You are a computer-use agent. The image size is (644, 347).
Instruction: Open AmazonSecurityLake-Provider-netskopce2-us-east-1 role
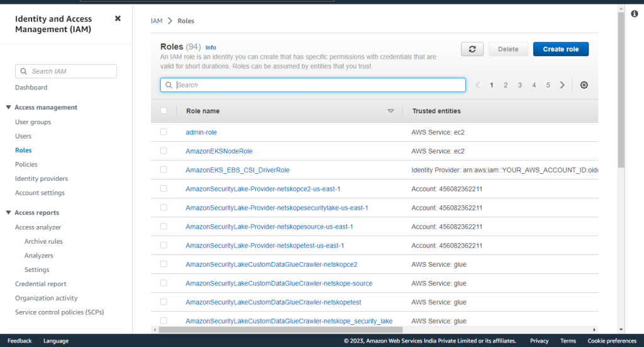click(263, 189)
